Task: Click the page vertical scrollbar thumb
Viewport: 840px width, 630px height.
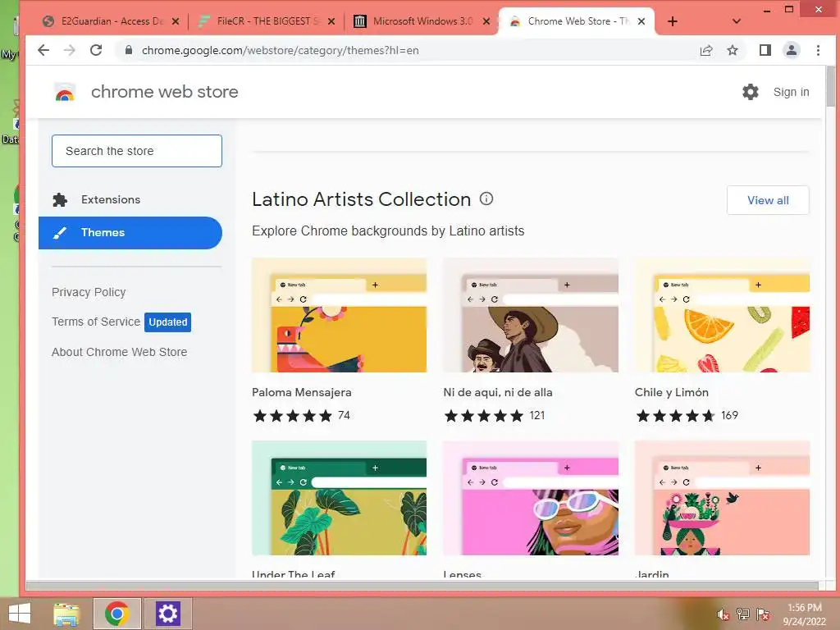Action: (x=830, y=85)
